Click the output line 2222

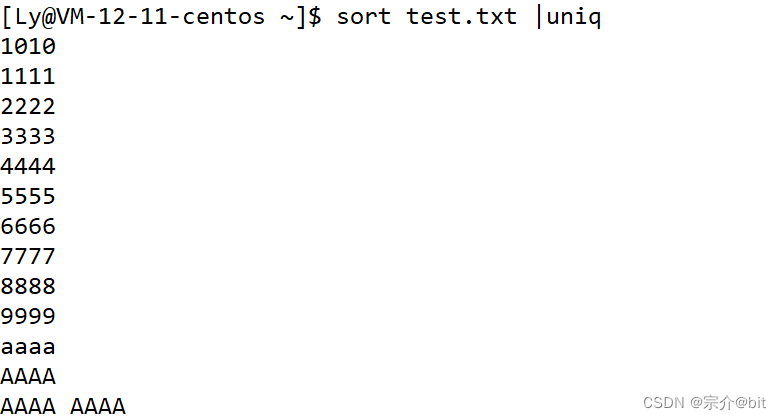click(x=28, y=107)
